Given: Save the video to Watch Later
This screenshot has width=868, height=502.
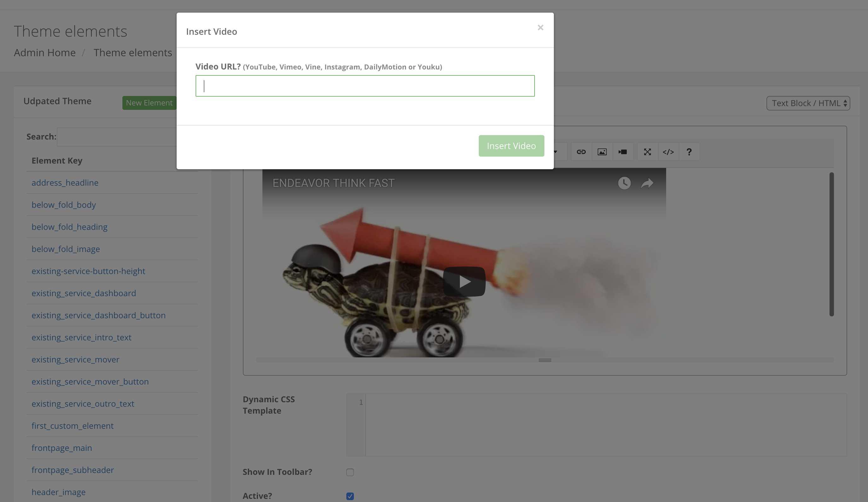Looking at the screenshot, I should coord(625,183).
